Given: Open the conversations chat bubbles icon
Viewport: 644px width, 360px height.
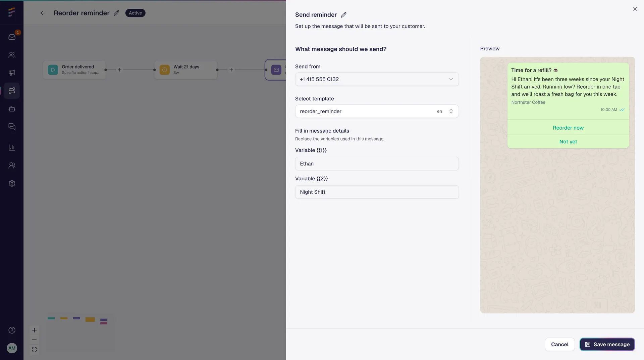Looking at the screenshot, I should point(12,127).
